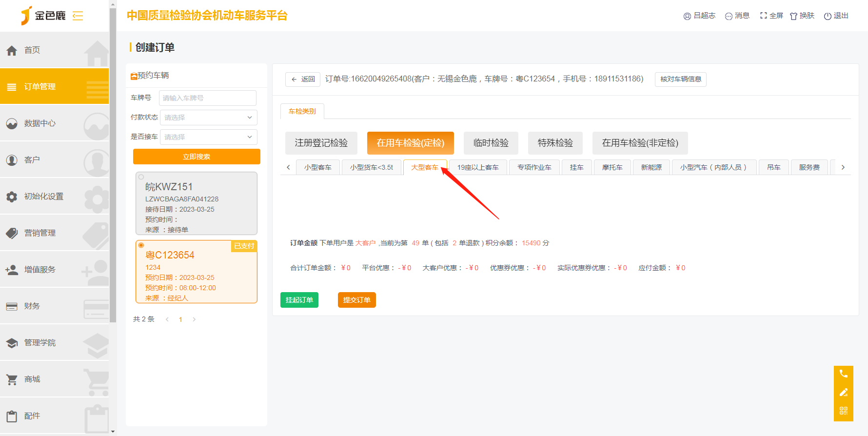
Task: Click the phone icon in floating panel
Action: pyautogui.click(x=843, y=374)
